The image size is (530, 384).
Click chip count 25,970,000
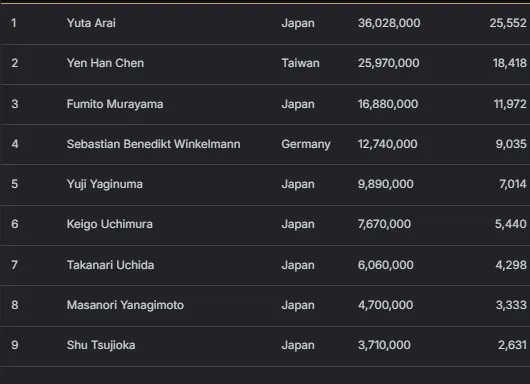click(x=389, y=63)
